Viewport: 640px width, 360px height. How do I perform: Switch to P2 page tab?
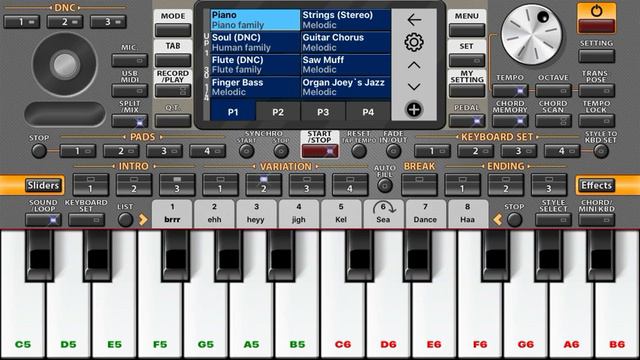(278, 112)
